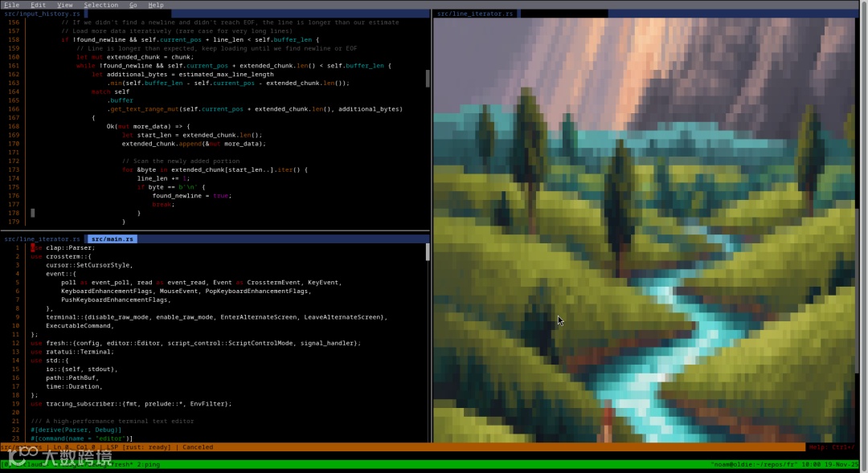Click 'time::Duration,' line
This screenshot has width=868, height=473.
pos(74,387)
